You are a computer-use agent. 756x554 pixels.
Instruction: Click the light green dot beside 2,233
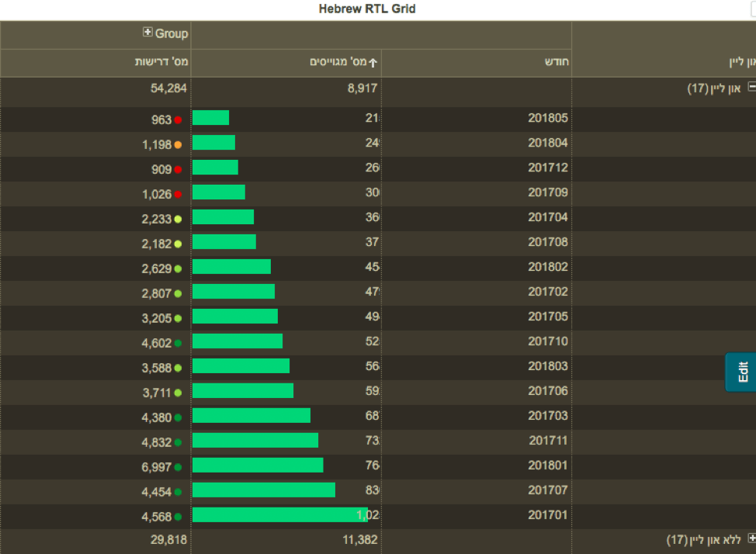pos(178,220)
